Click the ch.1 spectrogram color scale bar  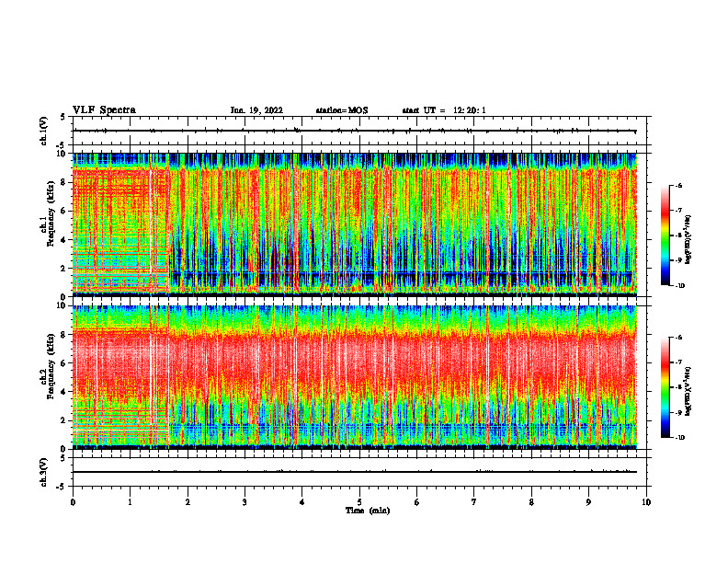(x=665, y=236)
